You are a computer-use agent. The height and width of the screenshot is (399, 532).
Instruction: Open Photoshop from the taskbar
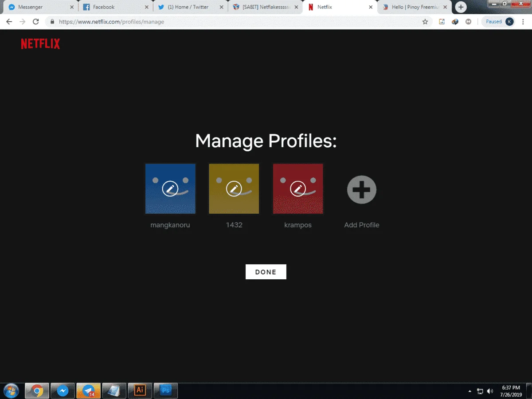(x=165, y=391)
